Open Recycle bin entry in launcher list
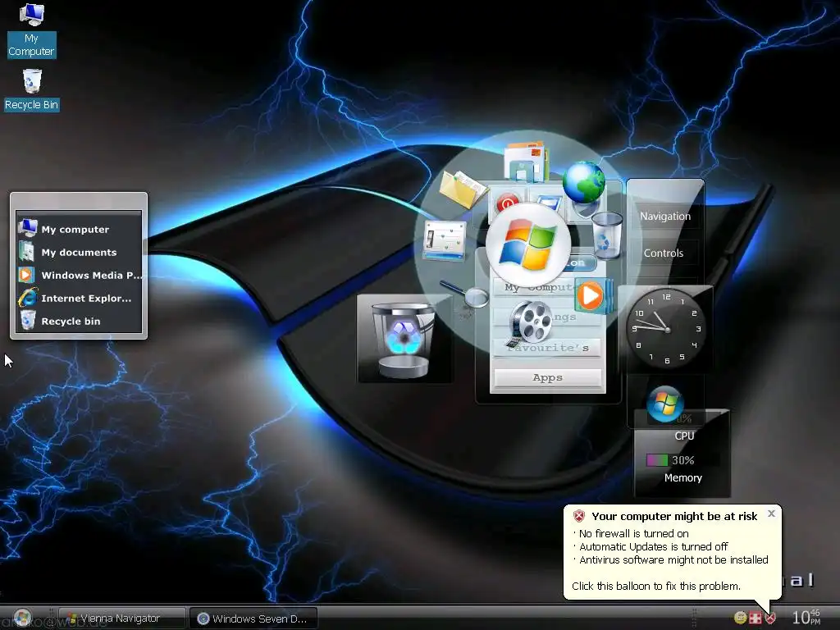The height and width of the screenshot is (630, 840). [80, 322]
